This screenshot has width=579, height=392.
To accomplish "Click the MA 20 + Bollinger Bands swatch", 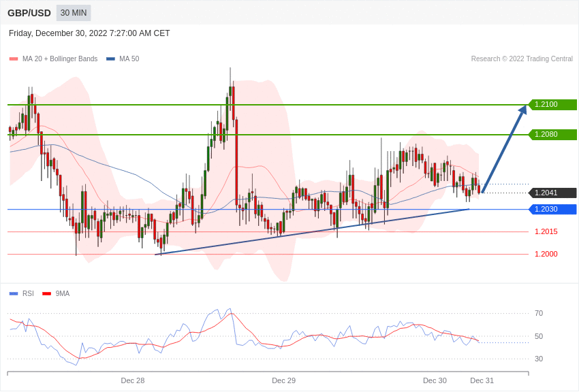I will coord(14,59).
